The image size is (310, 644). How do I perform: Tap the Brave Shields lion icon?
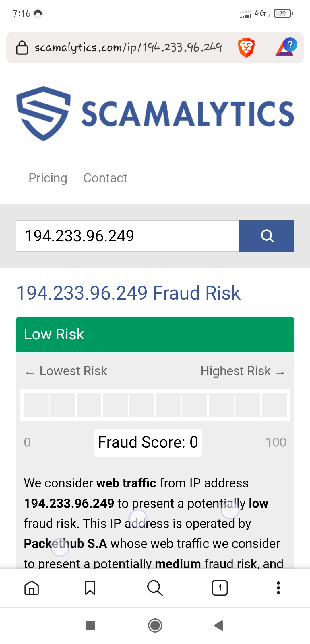[x=246, y=48]
